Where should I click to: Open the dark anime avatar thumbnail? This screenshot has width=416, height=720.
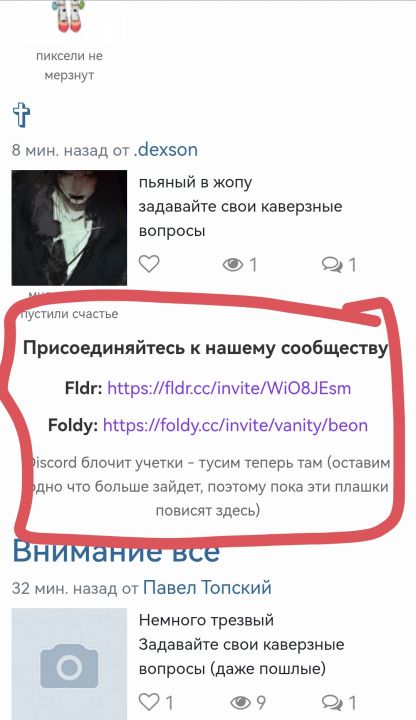pyautogui.click(x=69, y=228)
